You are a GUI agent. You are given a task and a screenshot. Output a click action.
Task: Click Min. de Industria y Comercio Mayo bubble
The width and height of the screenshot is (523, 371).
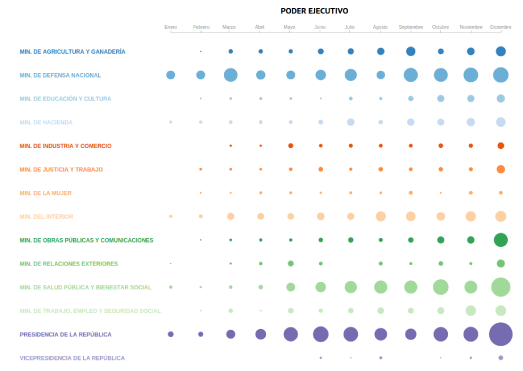click(291, 145)
